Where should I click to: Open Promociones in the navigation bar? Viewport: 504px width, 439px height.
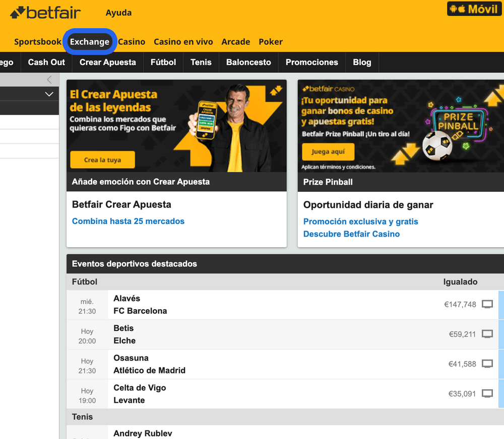point(312,62)
